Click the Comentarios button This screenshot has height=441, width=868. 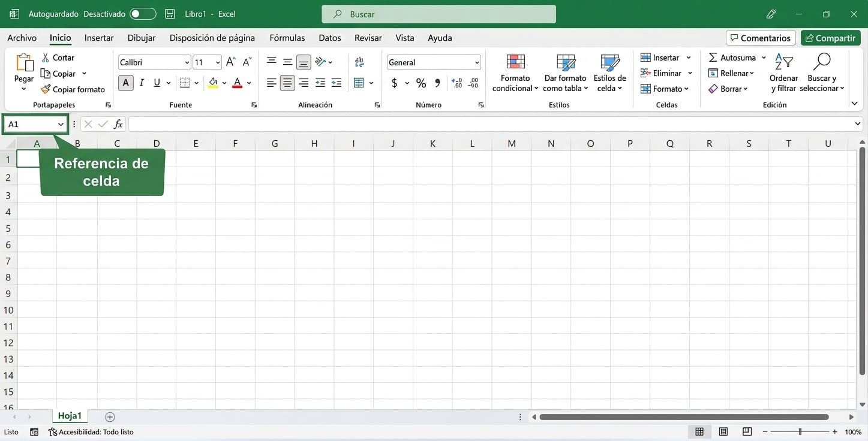(x=761, y=38)
